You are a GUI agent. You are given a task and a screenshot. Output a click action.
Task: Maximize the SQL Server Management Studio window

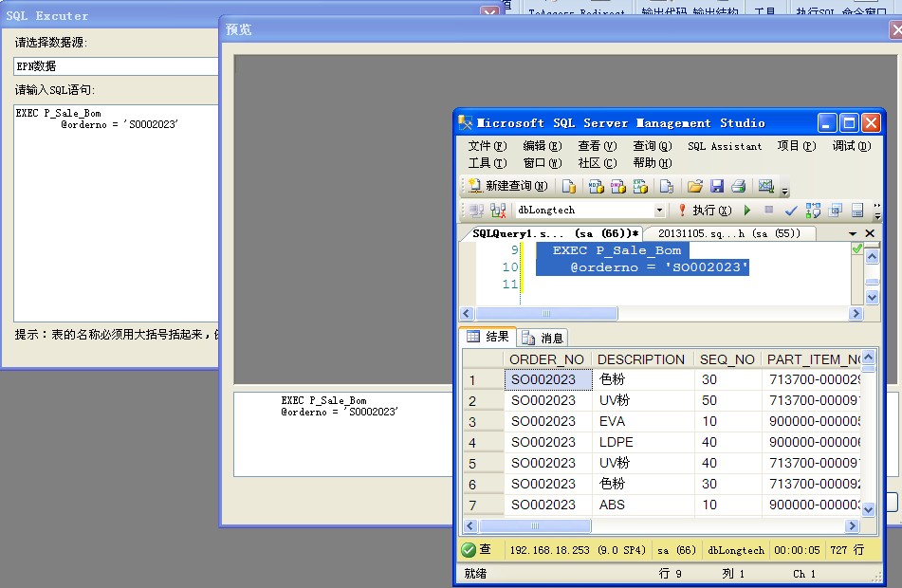[x=849, y=123]
